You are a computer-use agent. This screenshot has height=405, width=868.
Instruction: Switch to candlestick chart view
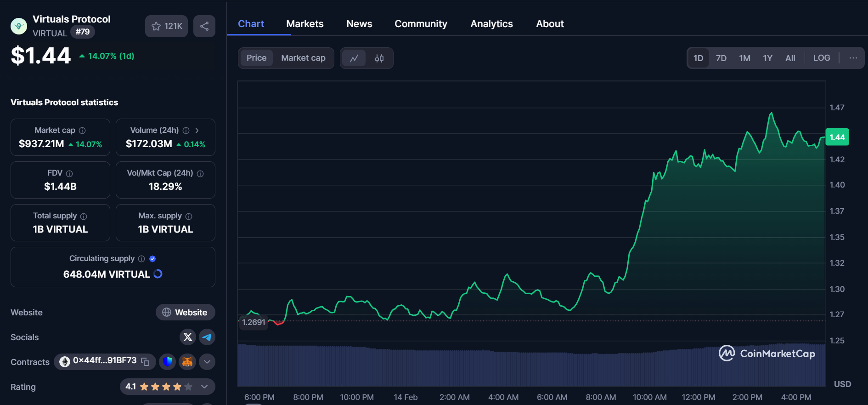[x=379, y=58]
